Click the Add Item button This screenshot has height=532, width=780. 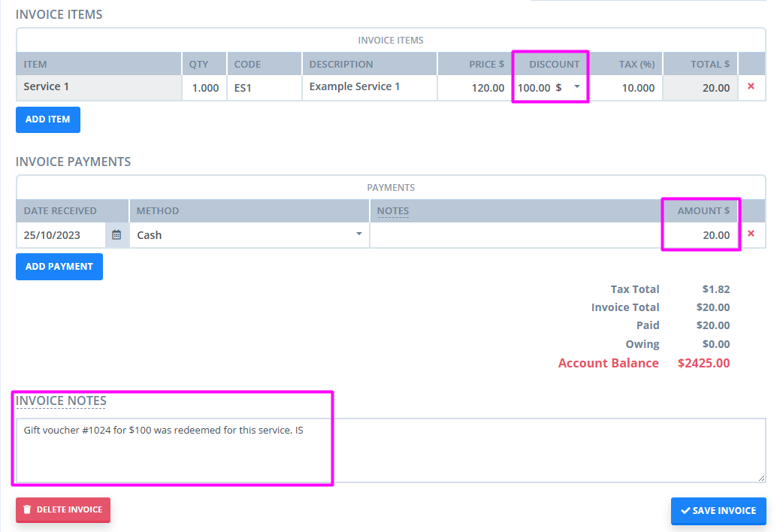[x=48, y=119]
